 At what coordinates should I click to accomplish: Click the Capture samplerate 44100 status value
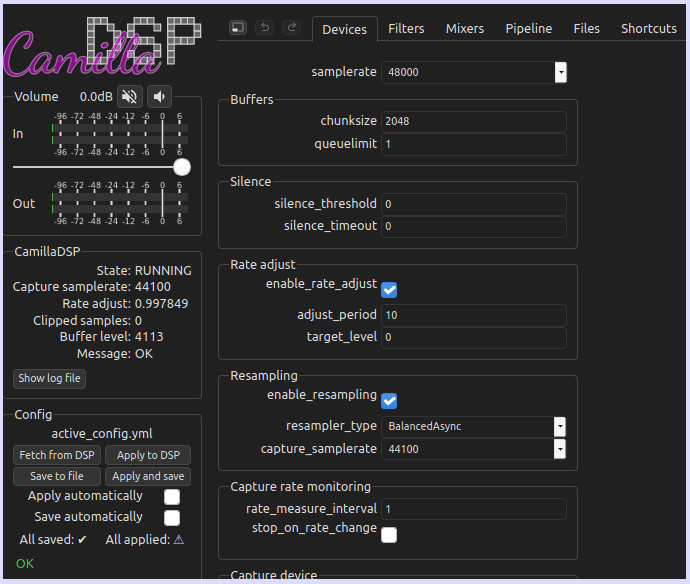click(153, 287)
